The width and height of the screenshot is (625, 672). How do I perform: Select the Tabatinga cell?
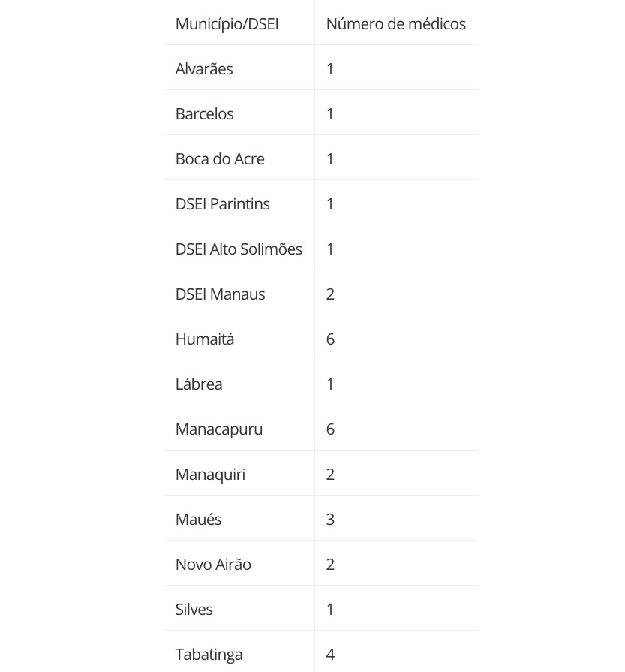[209, 655]
